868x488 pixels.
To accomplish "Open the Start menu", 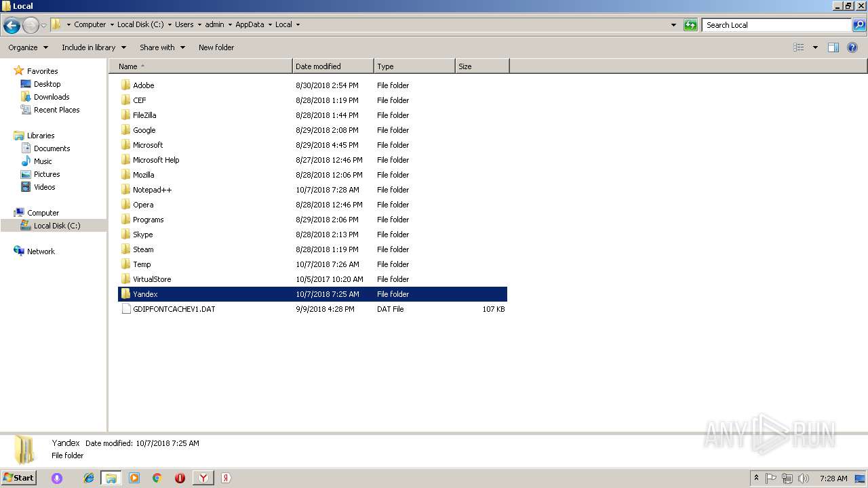I will (19, 478).
